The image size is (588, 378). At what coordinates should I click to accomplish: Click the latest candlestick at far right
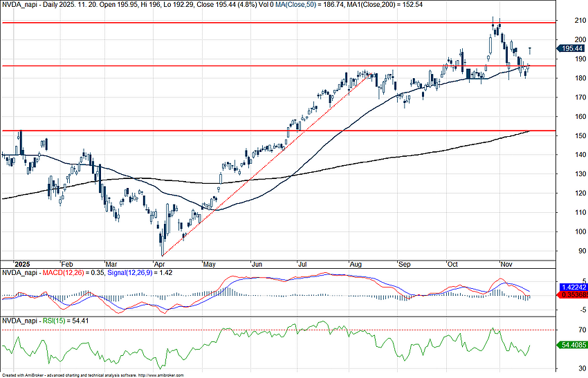tap(531, 50)
